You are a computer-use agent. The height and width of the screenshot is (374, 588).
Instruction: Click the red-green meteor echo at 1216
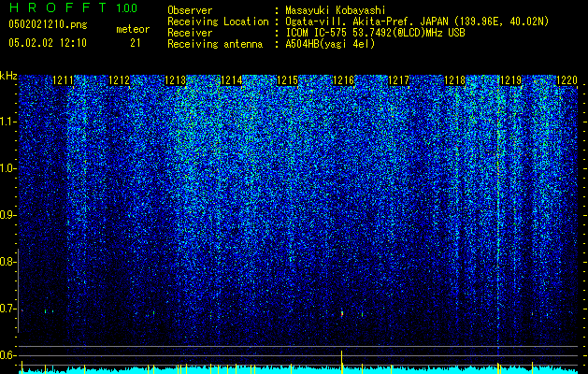[341, 313]
